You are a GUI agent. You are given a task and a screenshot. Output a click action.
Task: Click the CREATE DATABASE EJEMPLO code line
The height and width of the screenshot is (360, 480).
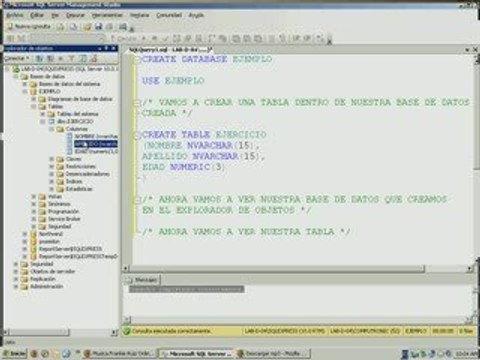207,59
